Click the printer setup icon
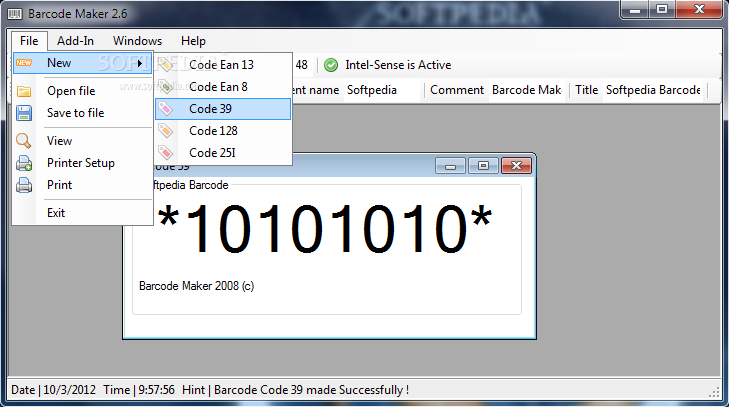The image size is (729, 407). (24, 163)
